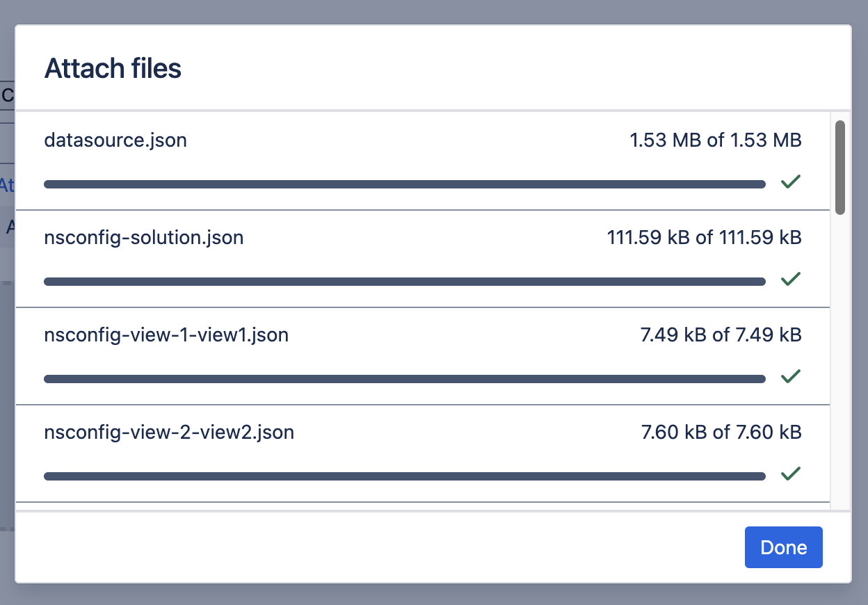Click the "7.60 kB of 7.60 kB" size label

pos(721,433)
